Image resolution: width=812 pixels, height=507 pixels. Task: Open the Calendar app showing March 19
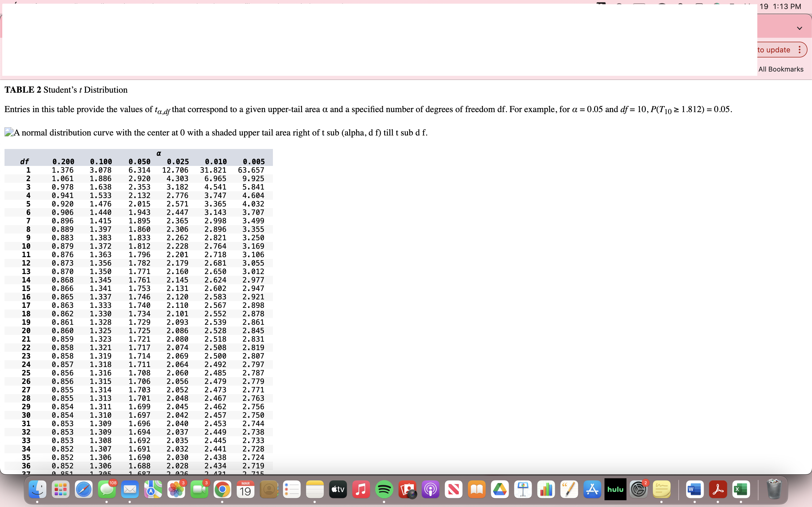tap(245, 490)
